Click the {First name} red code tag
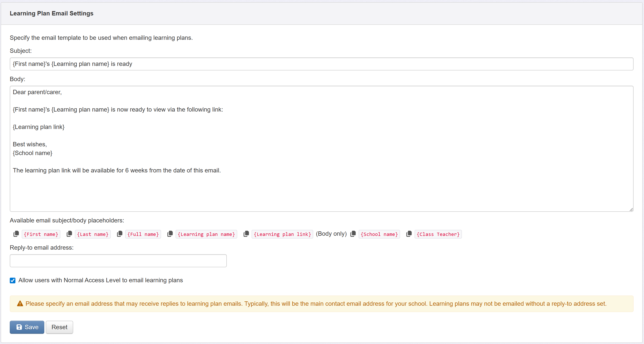 coord(41,234)
